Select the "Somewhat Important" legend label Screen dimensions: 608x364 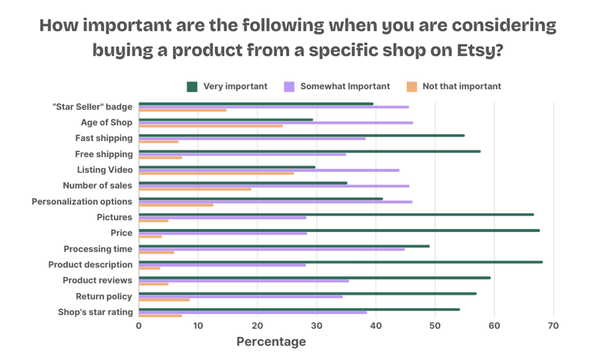[345, 86]
